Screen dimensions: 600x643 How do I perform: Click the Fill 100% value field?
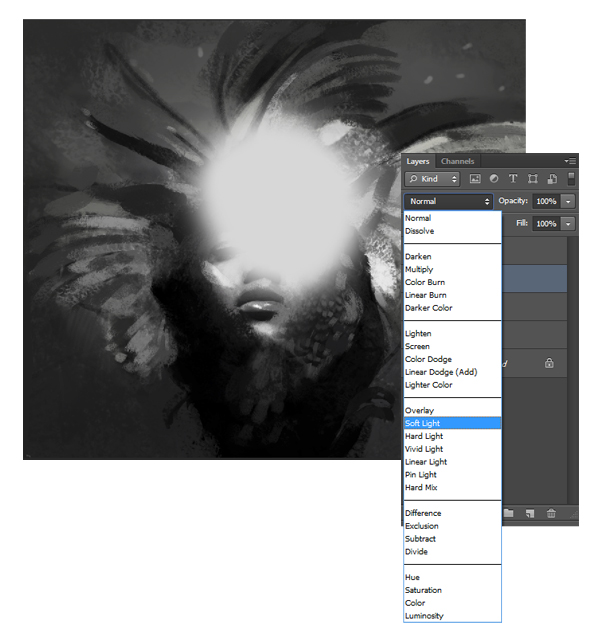(x=547, y=224)
